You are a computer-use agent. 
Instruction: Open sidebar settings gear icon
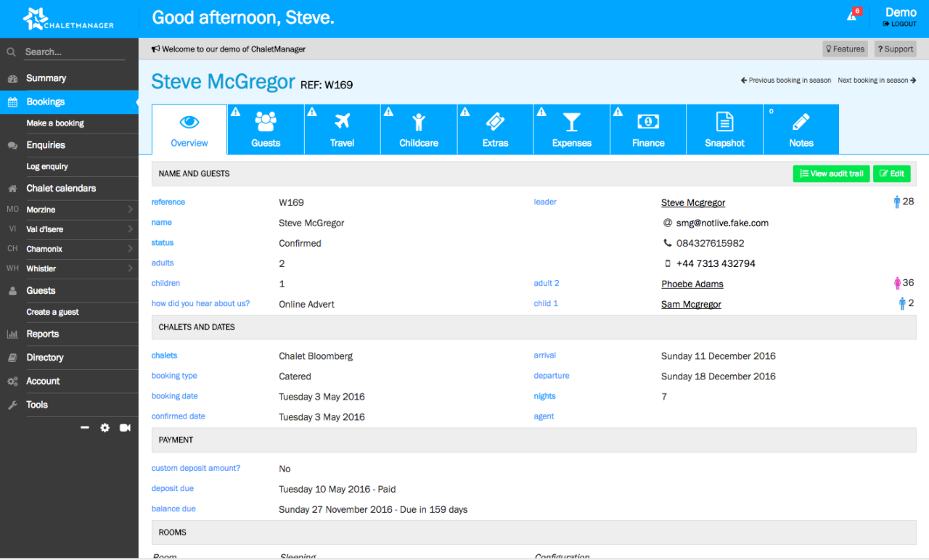[105, 428]
